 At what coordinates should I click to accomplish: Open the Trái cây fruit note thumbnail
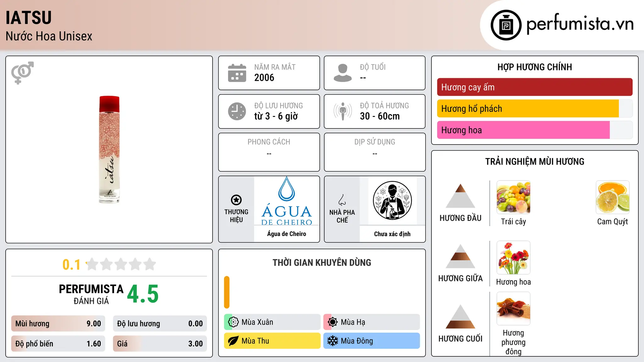click(514, 197)
